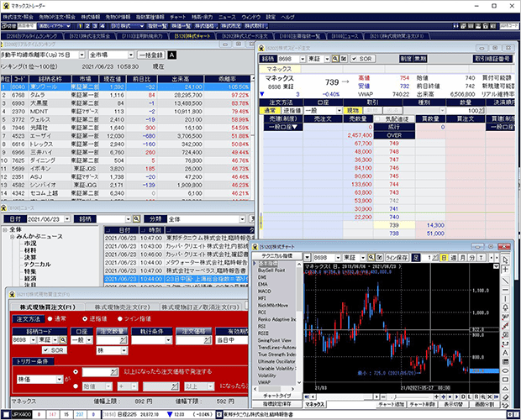Click the 一括登録 button in ranking window
This screenshot has width=521, height=420.
click(151, 55)
